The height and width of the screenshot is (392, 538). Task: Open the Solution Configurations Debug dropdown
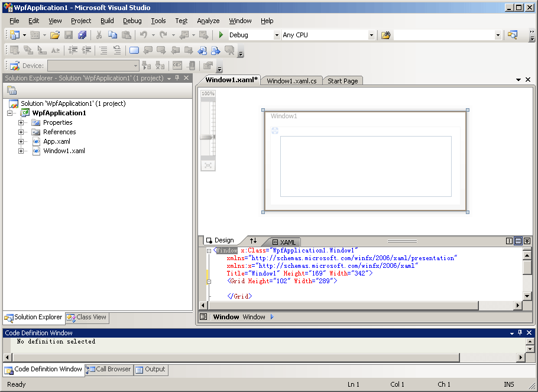[277, 35]
